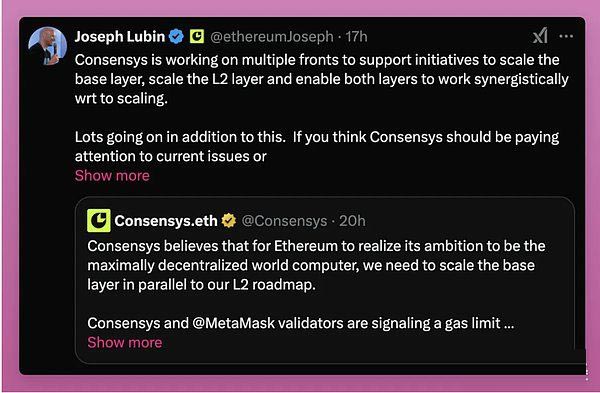
Task: Open the three-dot more options menu
Action: click(566, 36)
